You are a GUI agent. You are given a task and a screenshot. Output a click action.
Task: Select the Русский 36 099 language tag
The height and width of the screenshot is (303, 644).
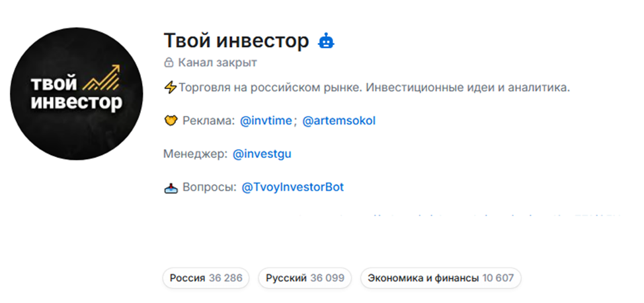pyautogui.click(x=305, y=278)
